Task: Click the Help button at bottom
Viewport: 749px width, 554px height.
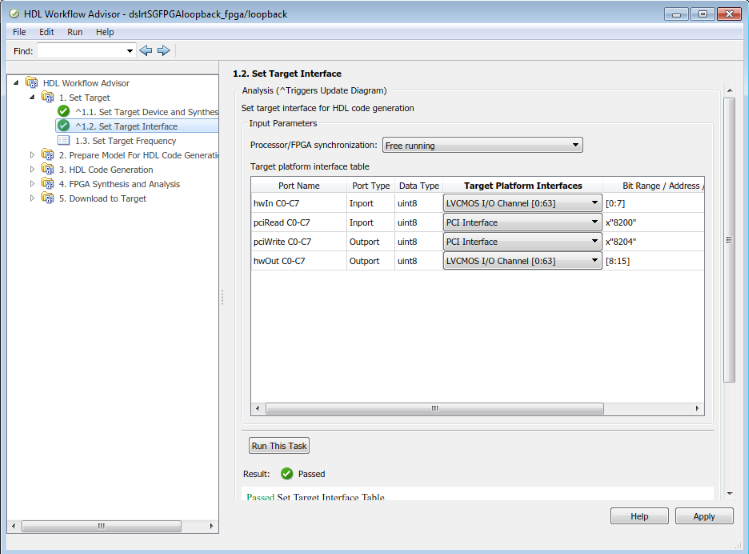Action: [x=639, y=516]
